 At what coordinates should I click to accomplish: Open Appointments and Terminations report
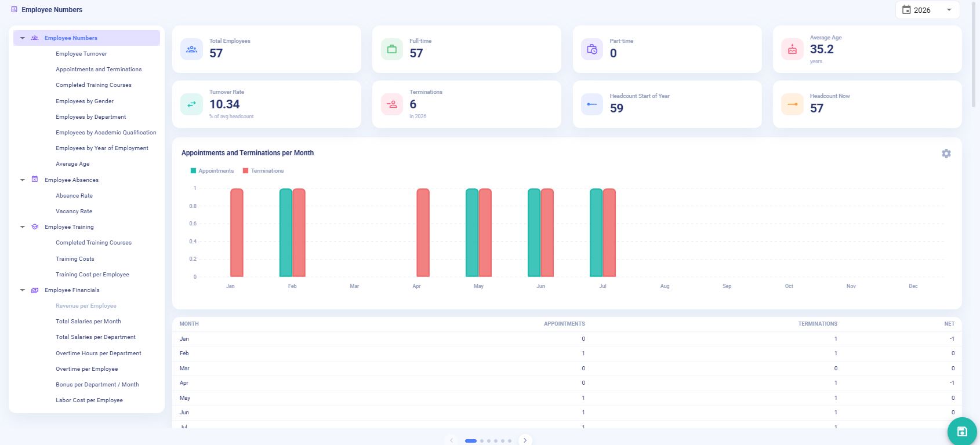click(99, 70)
